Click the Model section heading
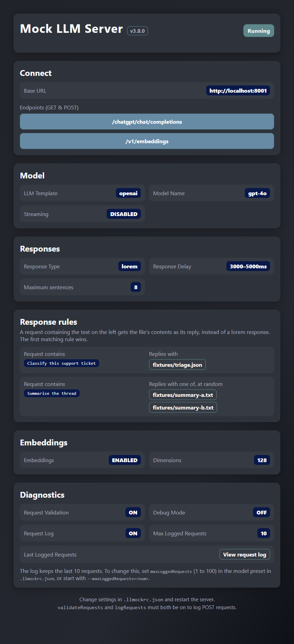Image resolution: width=294 pixels, height=644 pixels. click(x=32, y=176)
